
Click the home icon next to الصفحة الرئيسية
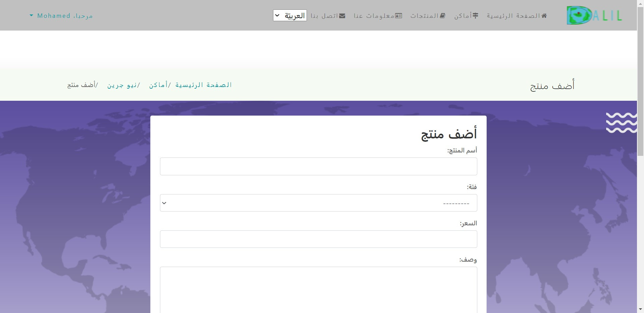pos(544,15)
